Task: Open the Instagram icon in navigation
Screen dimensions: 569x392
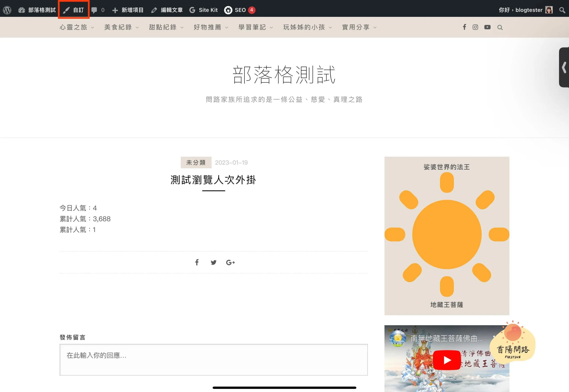Action: (x=475, y=27)
